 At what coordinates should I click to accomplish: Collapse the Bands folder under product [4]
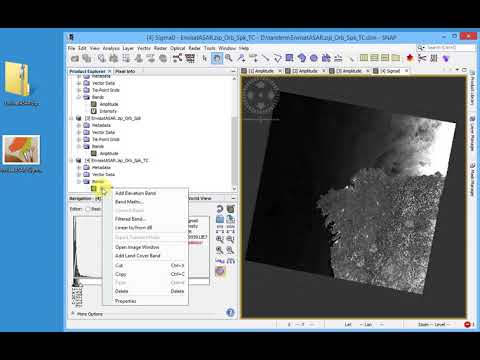[x=79, y=181]
